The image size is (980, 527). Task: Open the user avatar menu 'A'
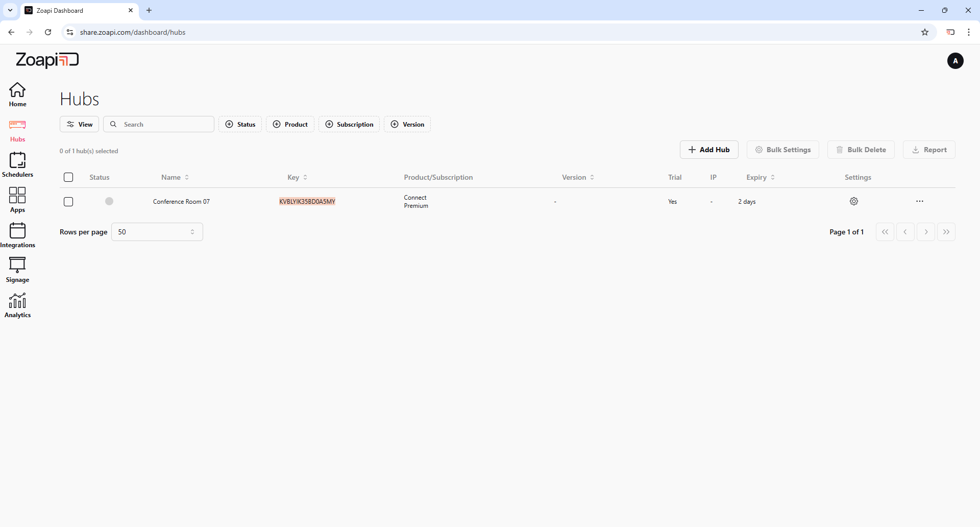pos(955,61)
